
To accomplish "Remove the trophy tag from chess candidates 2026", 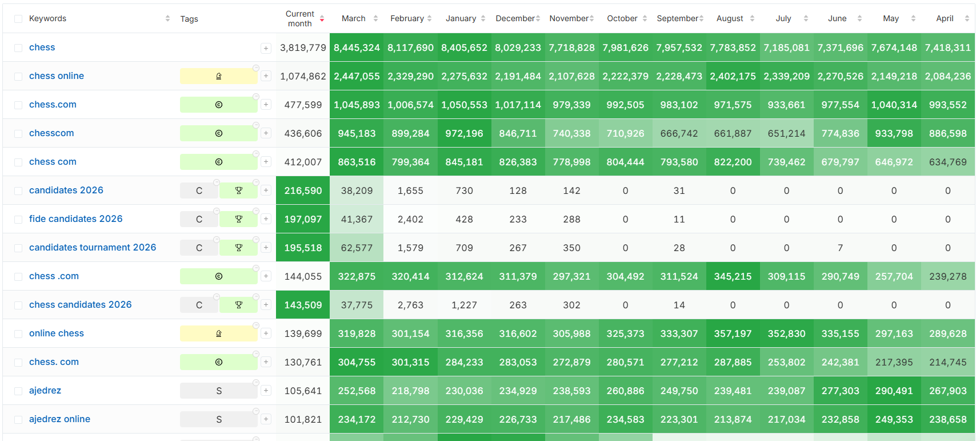I will [x=255, y=297].
